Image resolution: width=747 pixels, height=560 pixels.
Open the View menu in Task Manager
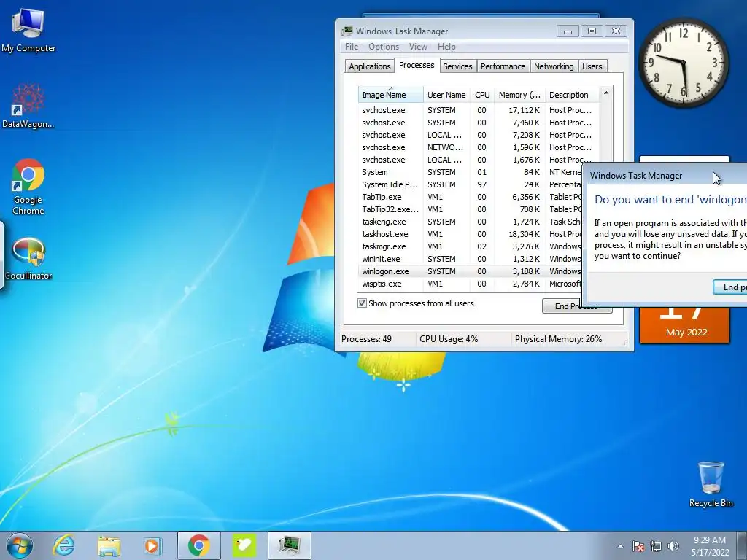(418, 47)
